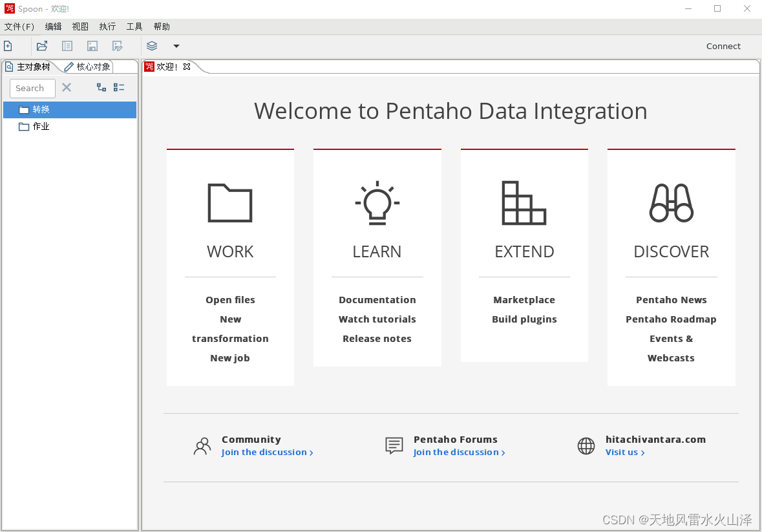Click the Open files link
The height and width of the screenshot is (532, 762).
point(230,300)
